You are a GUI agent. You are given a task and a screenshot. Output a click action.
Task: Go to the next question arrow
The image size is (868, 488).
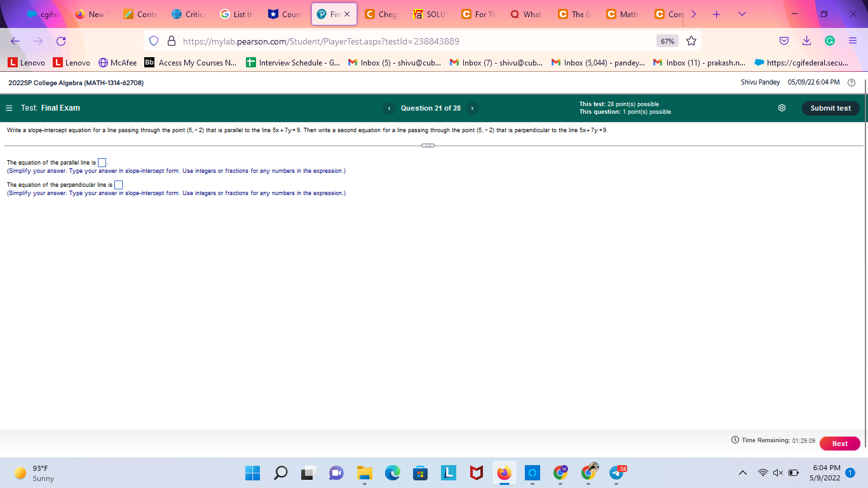(x=472, y=108)
